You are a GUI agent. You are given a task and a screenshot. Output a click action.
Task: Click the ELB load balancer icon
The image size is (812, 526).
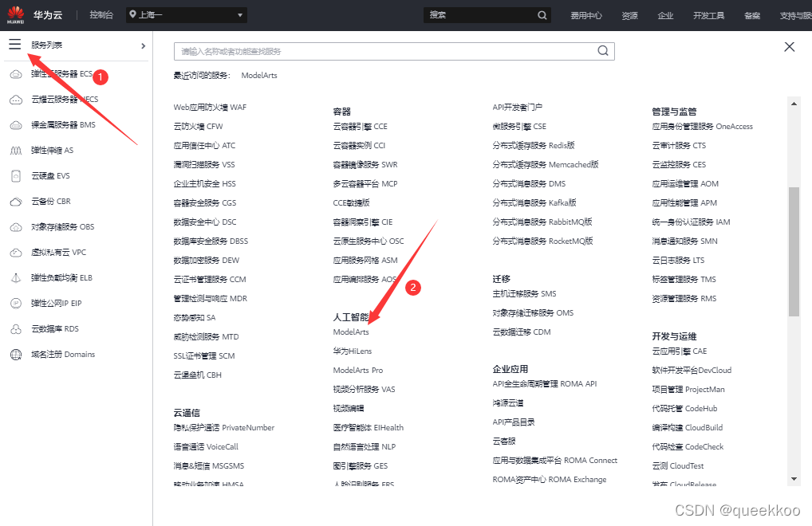click(16, 277)
